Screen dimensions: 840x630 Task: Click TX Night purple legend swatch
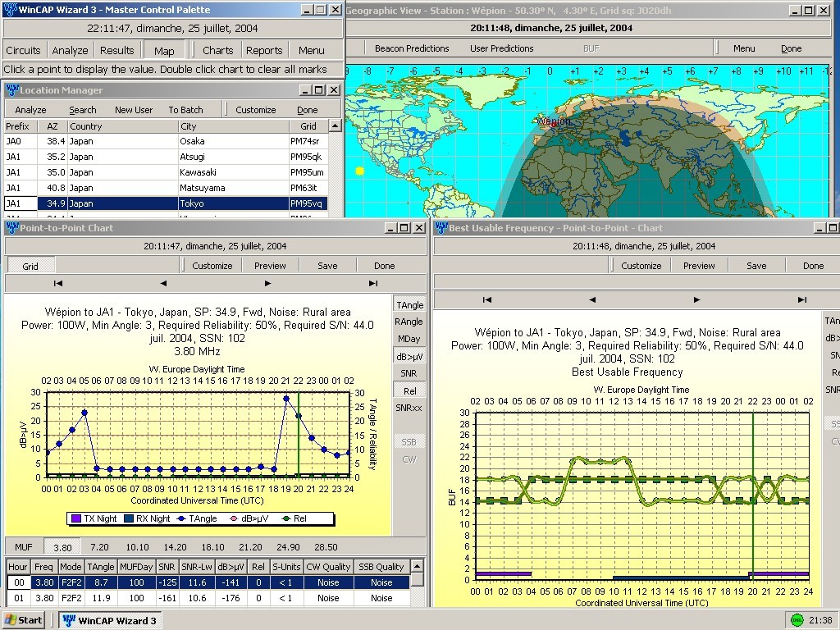(x=76, y=518)
